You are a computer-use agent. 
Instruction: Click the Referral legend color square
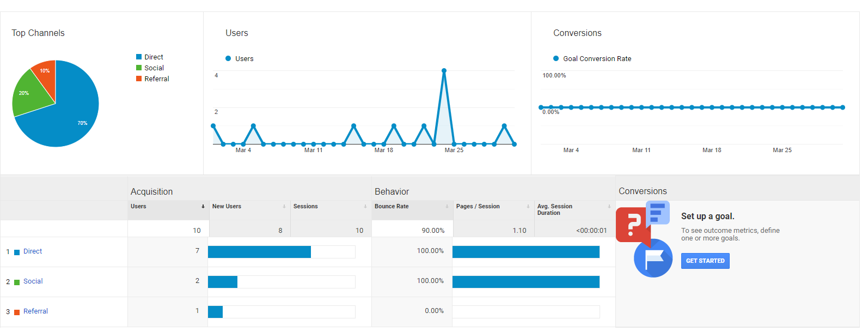pos(139,79)
